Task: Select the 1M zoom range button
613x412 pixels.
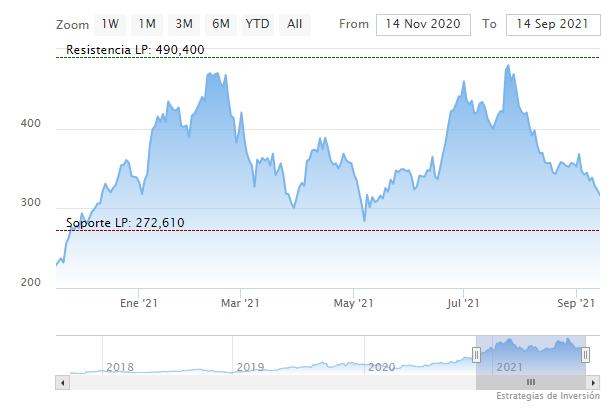Action: coord(147,23)
